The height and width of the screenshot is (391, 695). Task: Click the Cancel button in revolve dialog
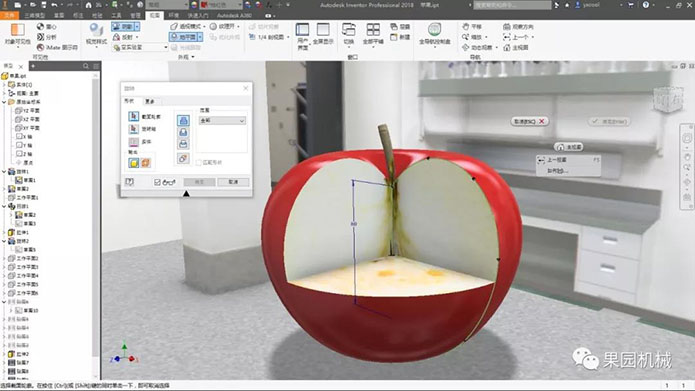(233, 182)
